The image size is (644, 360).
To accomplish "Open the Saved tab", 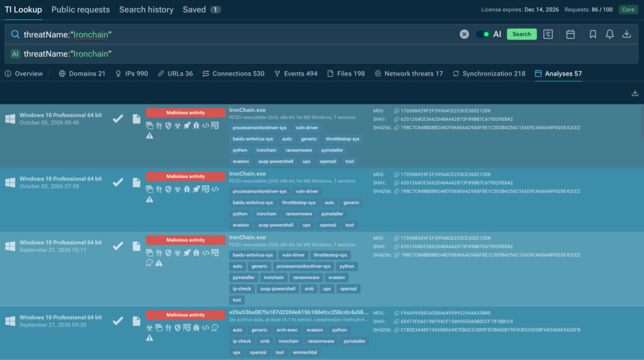I will 202,9.
